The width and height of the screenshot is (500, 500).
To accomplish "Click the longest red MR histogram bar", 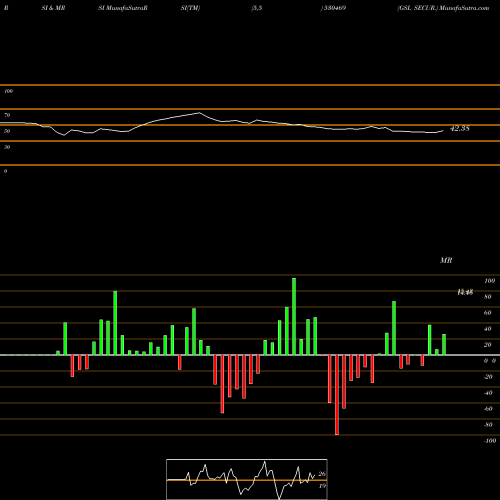I will pos(337,395).
